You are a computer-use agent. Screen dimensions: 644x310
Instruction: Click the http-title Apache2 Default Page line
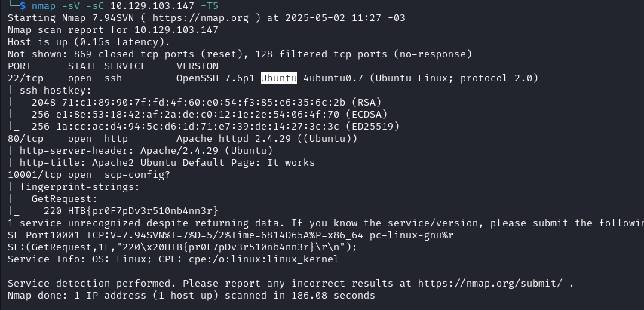coord(161,163)
